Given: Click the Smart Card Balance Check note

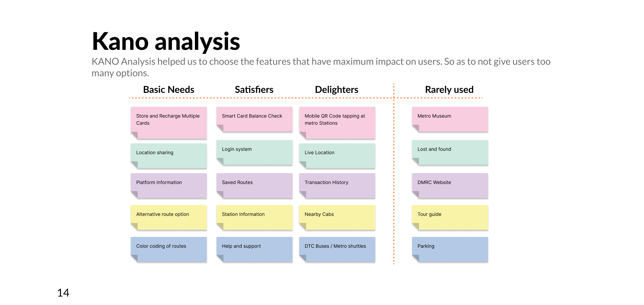Looking at the screenshot, I should point(255,119).
